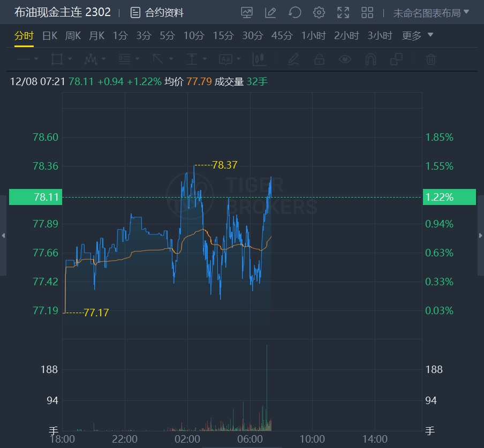Toggle the lock drawings padlock icon

(319, 59)
